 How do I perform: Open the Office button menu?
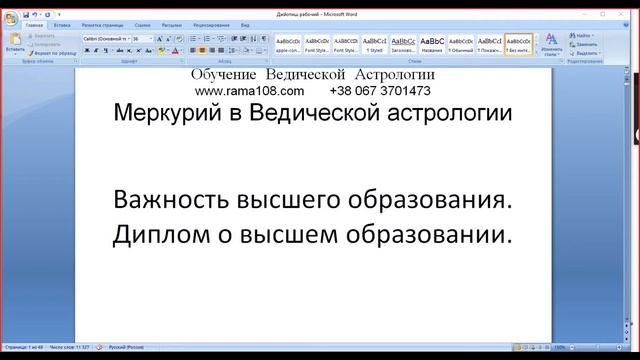(11, 18)
